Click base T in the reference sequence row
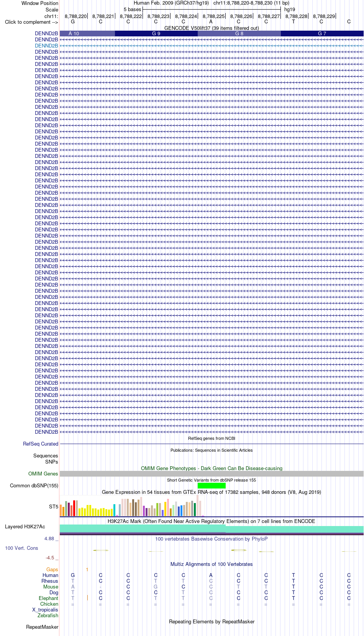This screenshot has width=364, height=636. (293, 22)
